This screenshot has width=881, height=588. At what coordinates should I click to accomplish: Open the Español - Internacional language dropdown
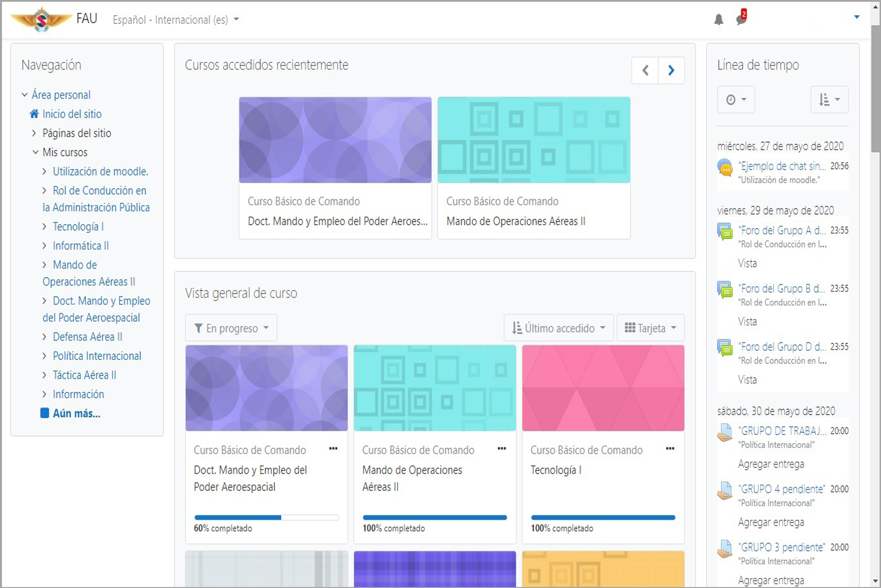(175, 19)
